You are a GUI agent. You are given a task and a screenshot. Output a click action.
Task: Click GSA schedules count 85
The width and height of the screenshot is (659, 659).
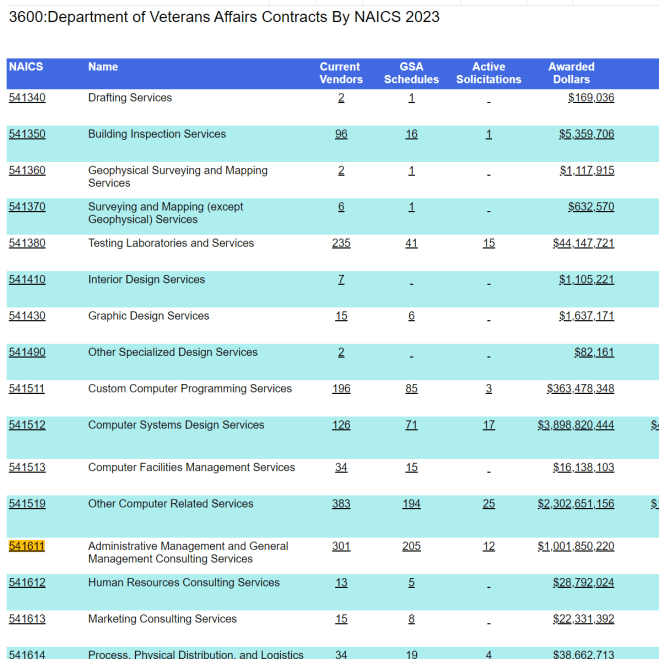point(411,388)
